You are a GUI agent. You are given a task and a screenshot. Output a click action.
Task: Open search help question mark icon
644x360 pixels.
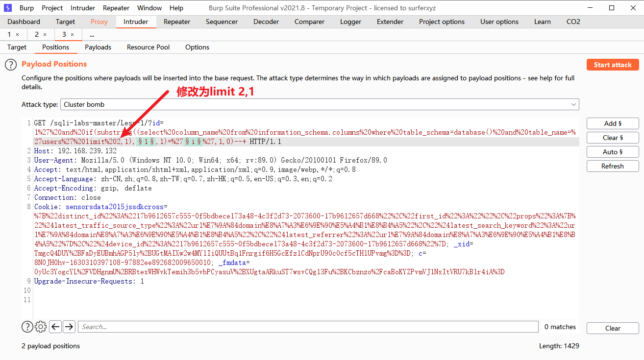pos(27,327)
